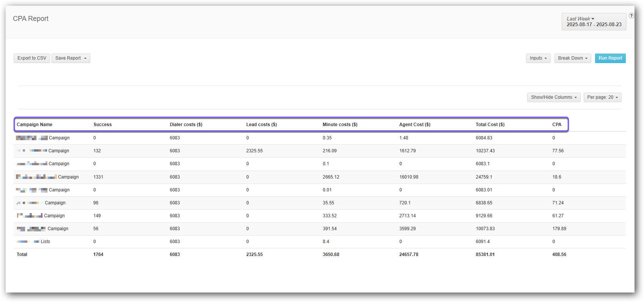The height and width of the screenshot is (302, 644).
Task: Click the CPA value 71.24
Action: click(558, 203)
